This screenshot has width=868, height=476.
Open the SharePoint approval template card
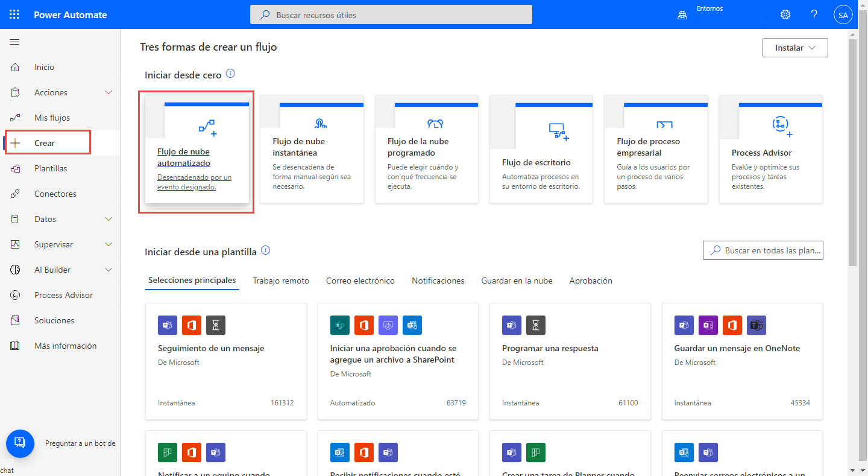[x=398, y=361]
